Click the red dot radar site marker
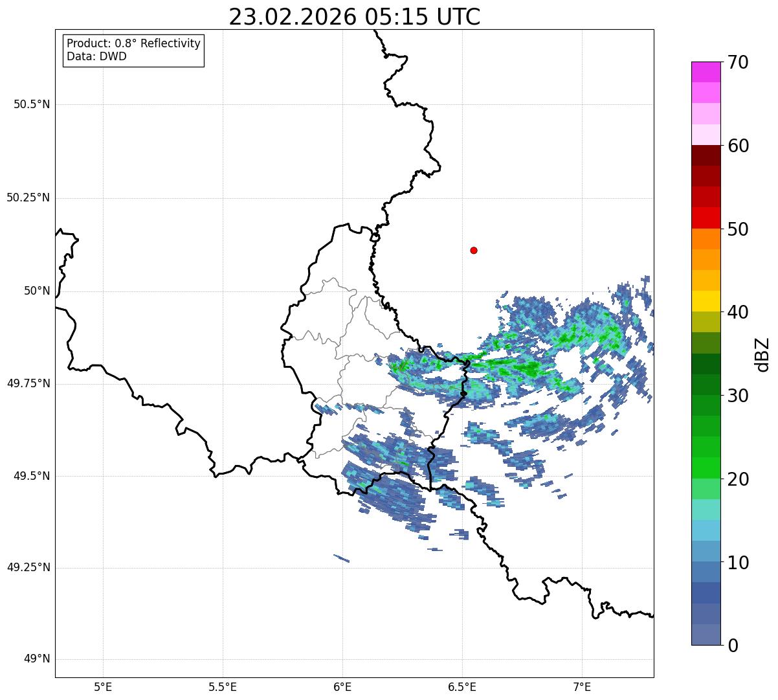Image resolution: width=778 pixels, height=700 pixels. coord(474,250)
